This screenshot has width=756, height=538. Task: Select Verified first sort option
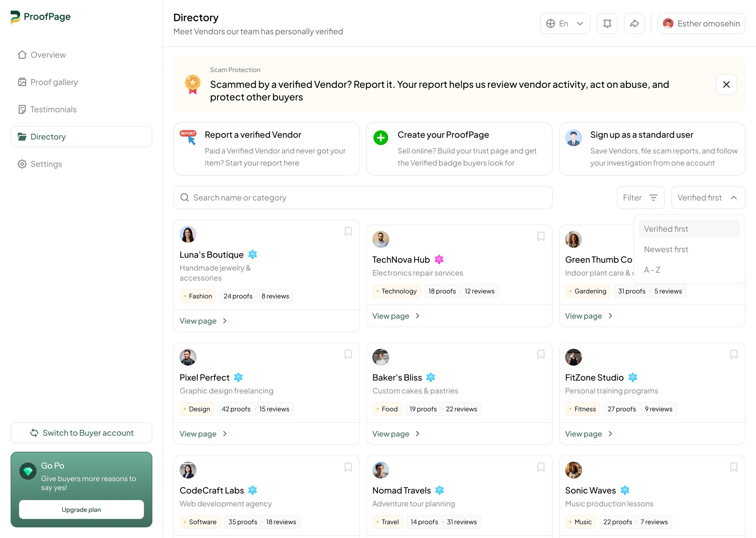coord(689,229)
